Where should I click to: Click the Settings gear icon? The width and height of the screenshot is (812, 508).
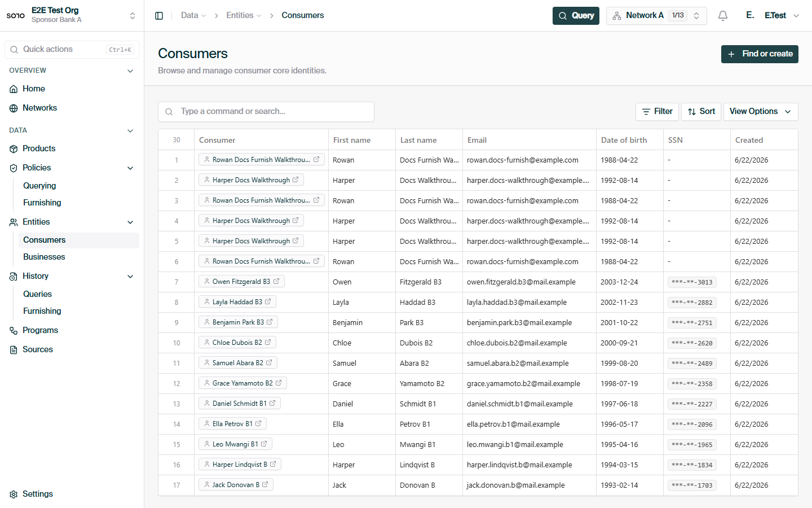click(x=14, y=494)
